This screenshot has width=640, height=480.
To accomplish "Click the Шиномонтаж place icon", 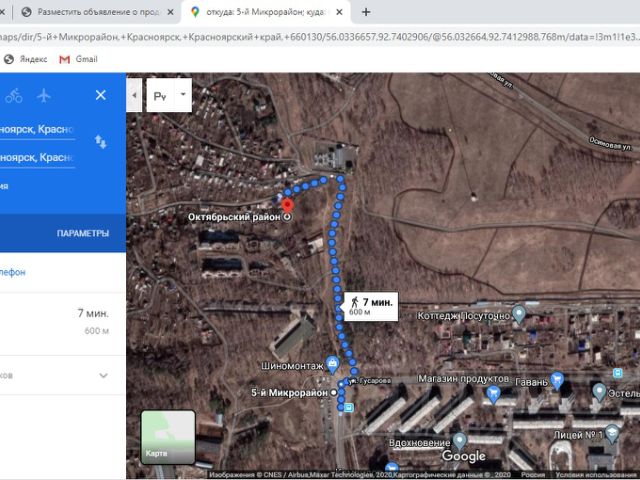I will [333, 366].
